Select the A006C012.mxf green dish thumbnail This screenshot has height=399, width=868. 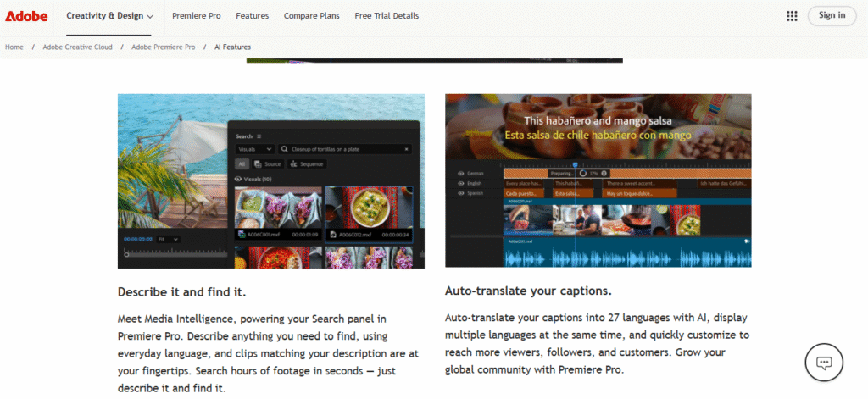pos(370,207)
